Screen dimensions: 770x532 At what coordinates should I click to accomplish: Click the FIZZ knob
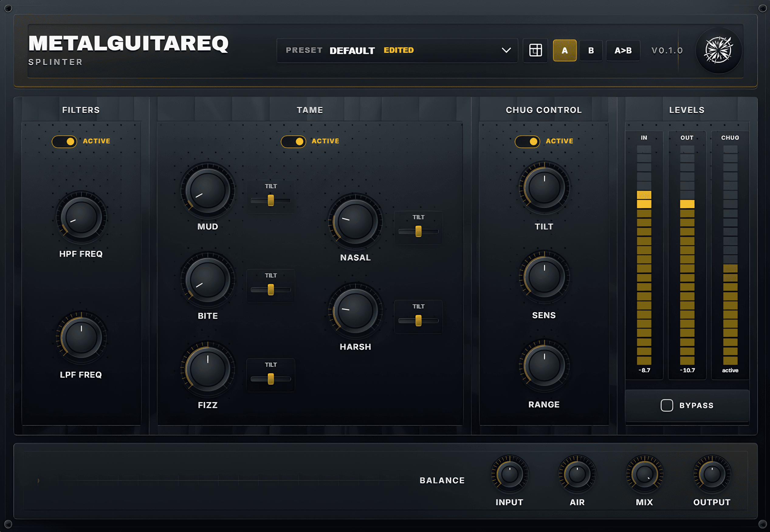point(208,369)
